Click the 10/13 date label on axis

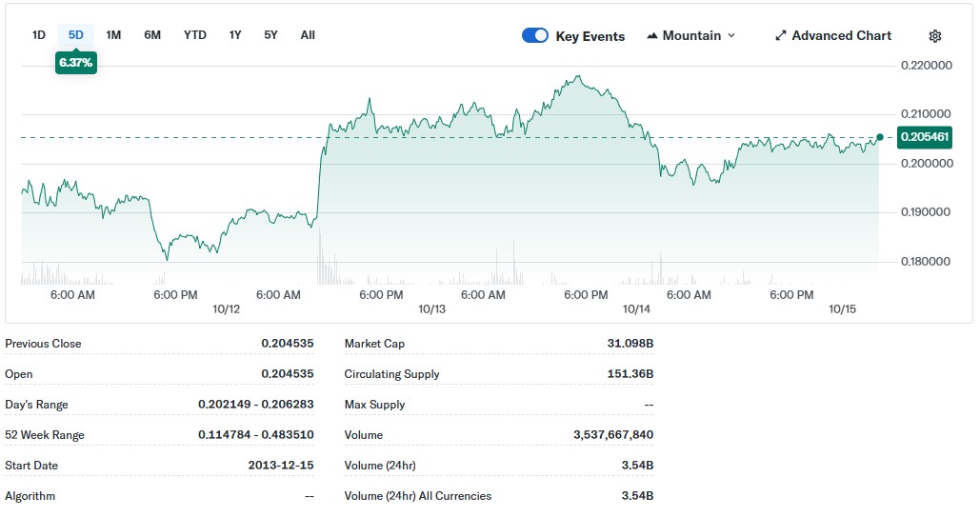[x=431, y=309]
